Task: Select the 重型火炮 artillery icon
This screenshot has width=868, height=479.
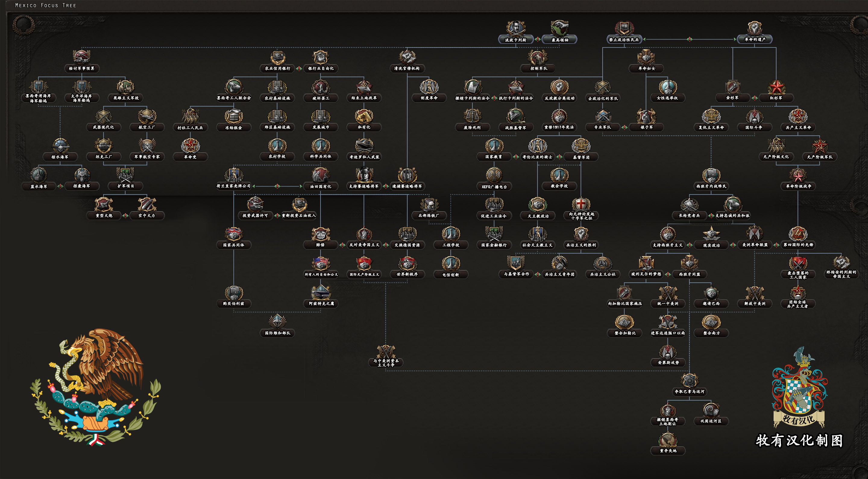Action: coord(103,204)
